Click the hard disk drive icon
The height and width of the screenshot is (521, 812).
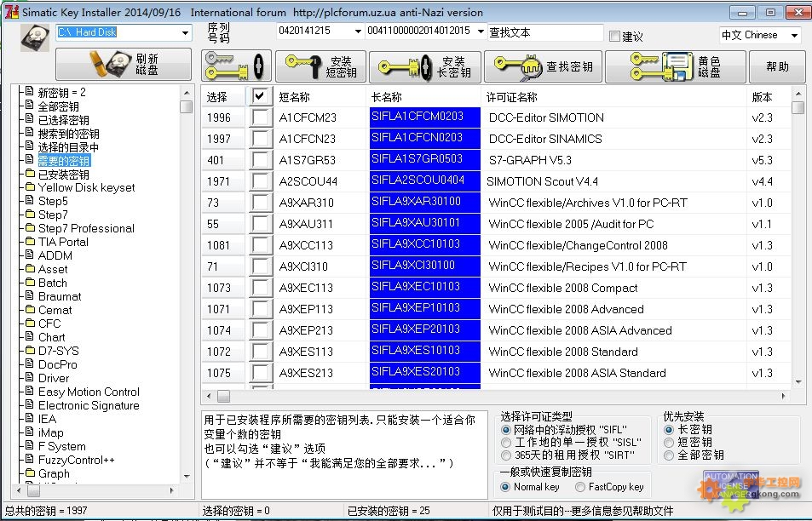pos(35,37)
